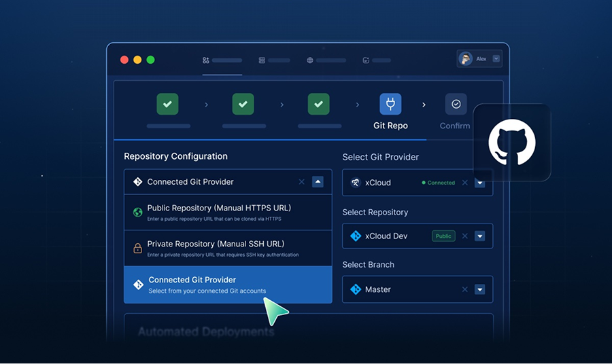Open the xCloud Dev repository dropdown

[x=479, y=236]
